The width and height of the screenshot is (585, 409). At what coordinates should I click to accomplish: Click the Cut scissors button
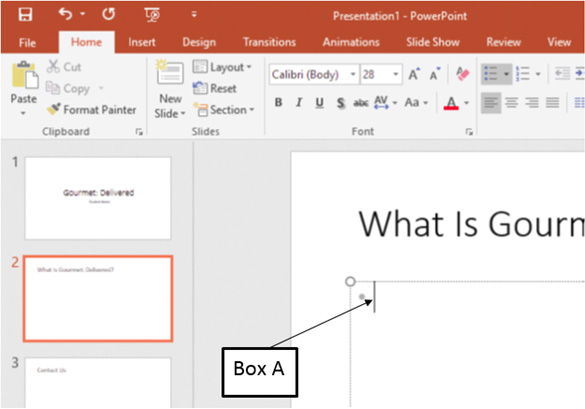(64, 67)
